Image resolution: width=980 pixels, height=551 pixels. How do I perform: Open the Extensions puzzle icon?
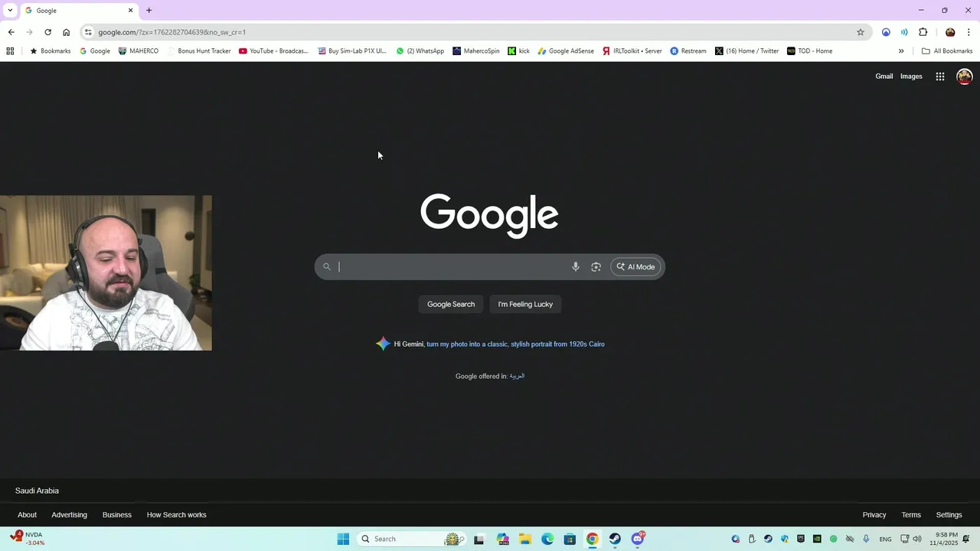click(x=923, y=32)
